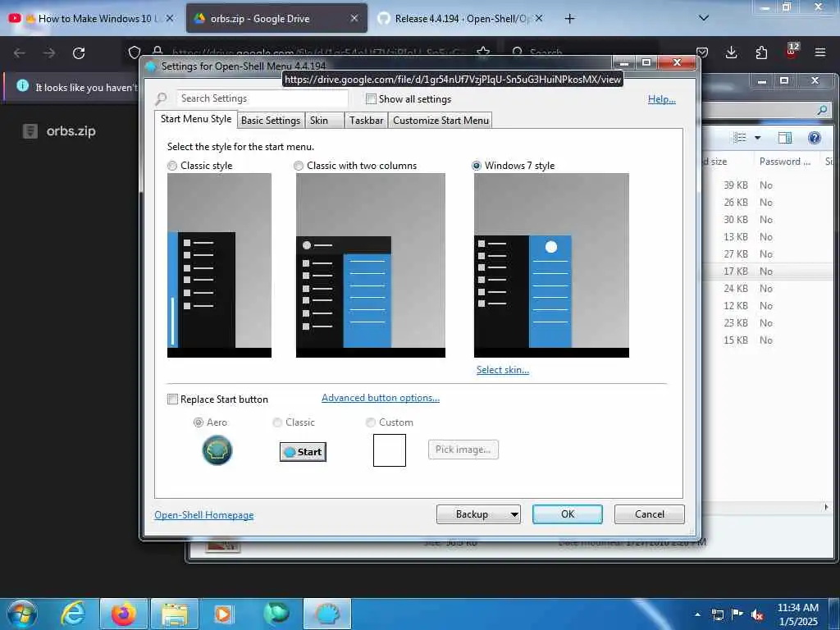Choose the Classic start button option
Image resolution: width=840 pixels, height=630 pixels.
(277, 422)
